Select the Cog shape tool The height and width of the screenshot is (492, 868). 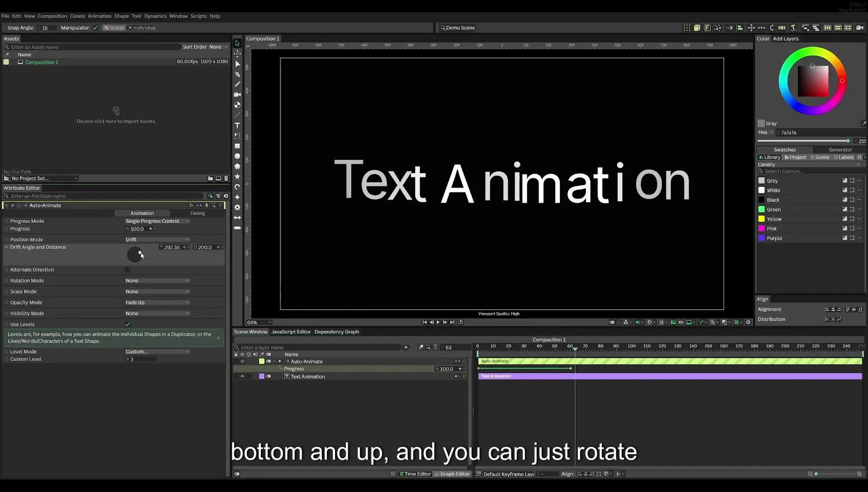pos(237,207)
